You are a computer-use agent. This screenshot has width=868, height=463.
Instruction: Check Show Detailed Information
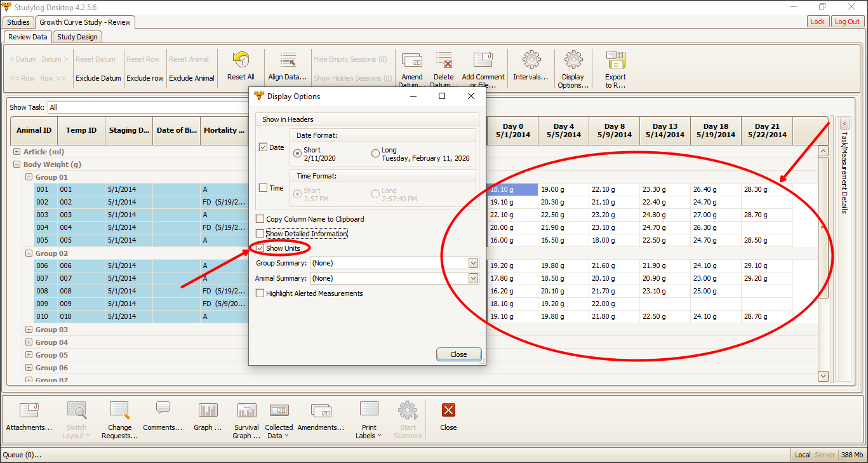click(260, 234)
